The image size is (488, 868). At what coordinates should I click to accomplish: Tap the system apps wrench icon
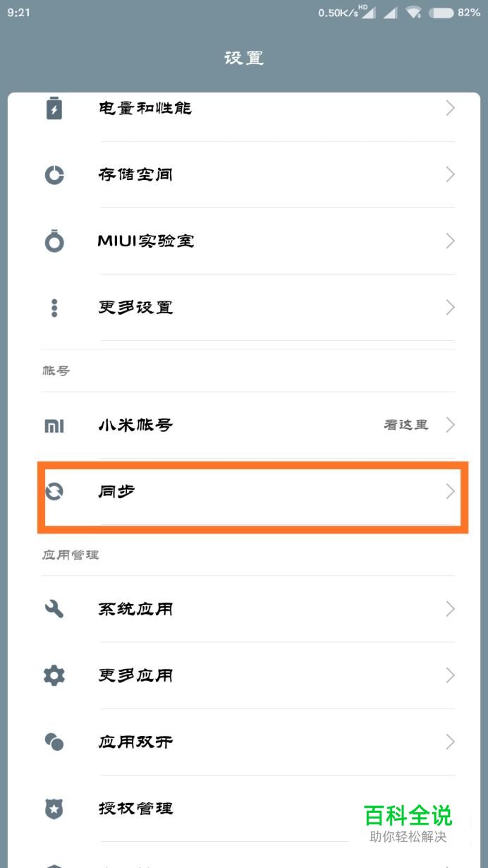click(x=54, y=609)
